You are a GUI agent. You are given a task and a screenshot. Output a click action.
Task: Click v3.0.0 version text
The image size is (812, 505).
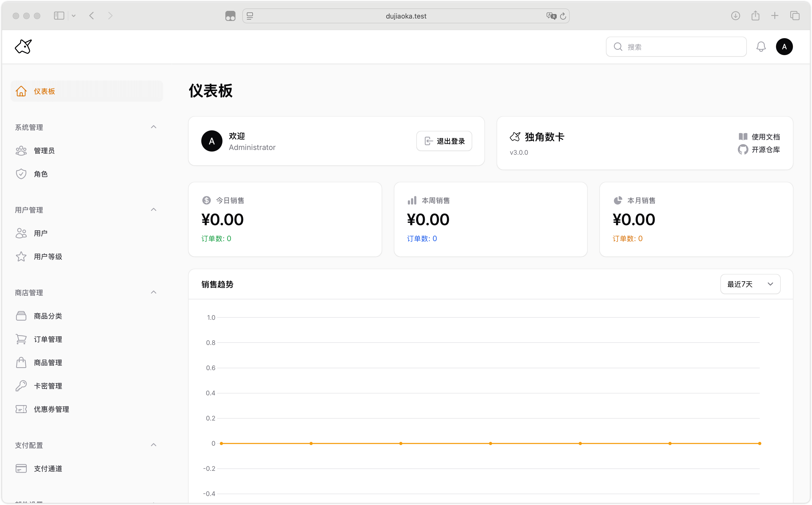[519, 153]
